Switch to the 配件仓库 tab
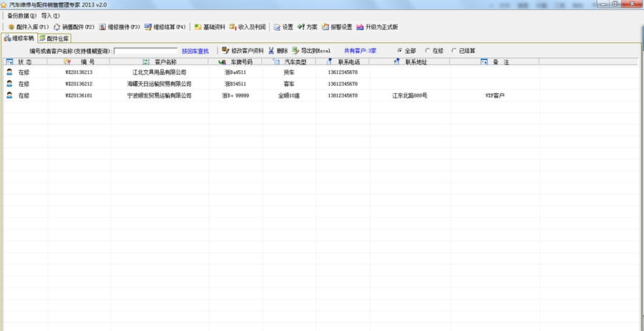The width and height of the screenshot is (644, 331). 54,39
